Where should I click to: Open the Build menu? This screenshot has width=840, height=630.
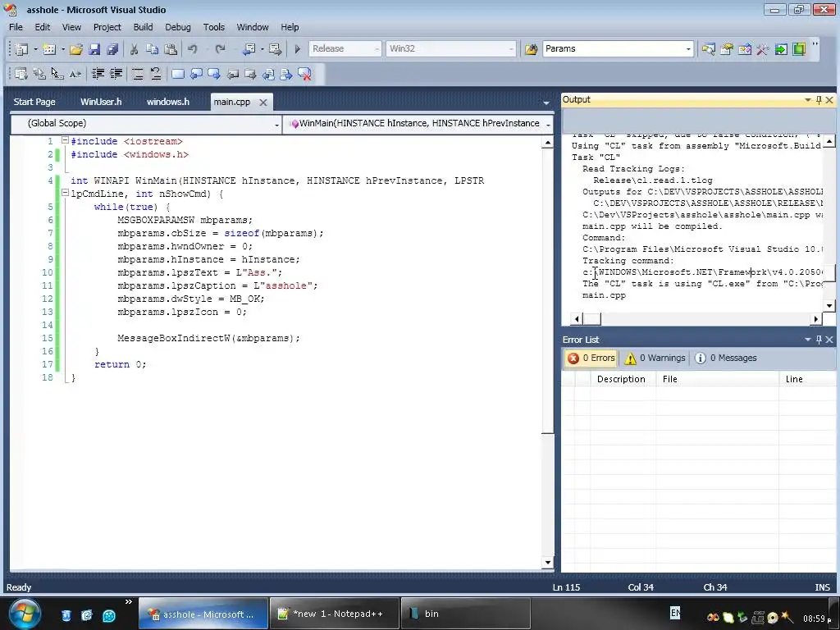(143, 27)
